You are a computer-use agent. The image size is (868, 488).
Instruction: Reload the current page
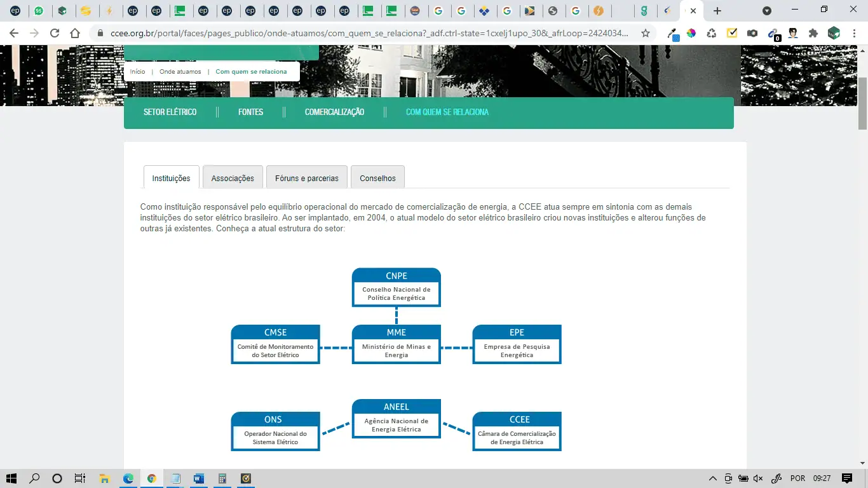(x=55, y=33)
